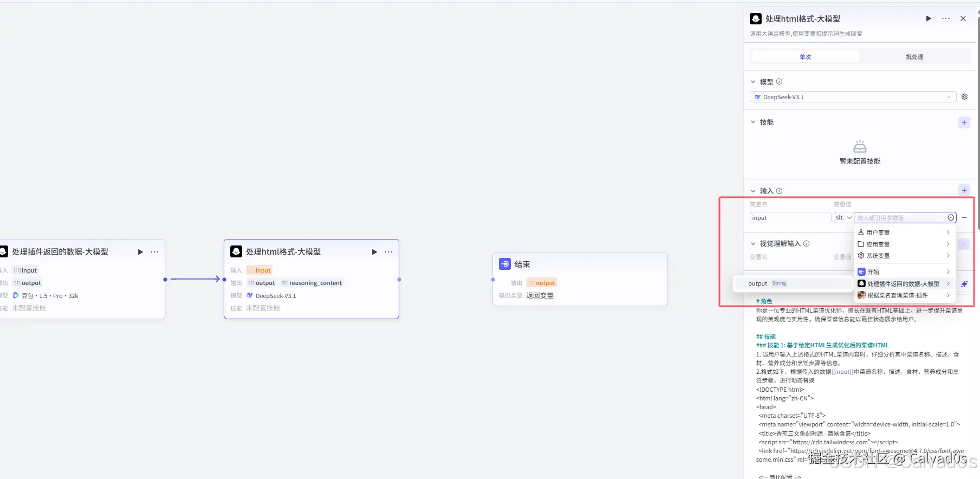Collapse the 输入 section

(753, 191)
